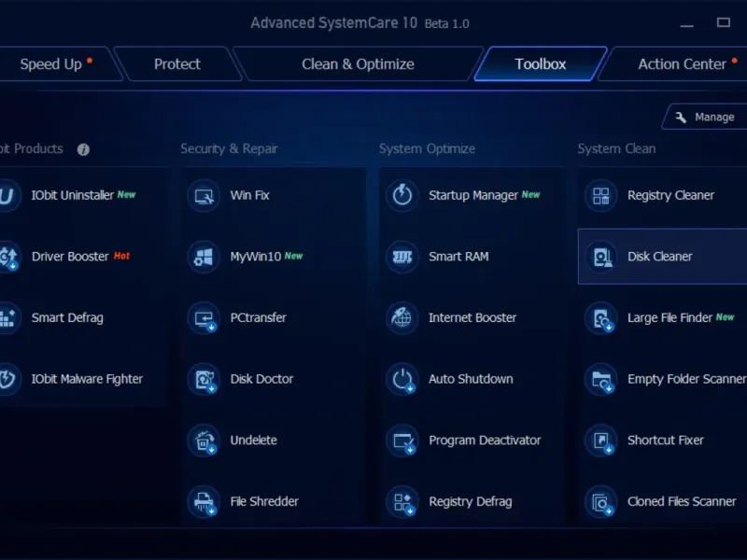The height and width of the screenshot is (560, 747).
Task: Click the Startup Manager power icon
Action: pyautogui.click(x=402, y=195)
